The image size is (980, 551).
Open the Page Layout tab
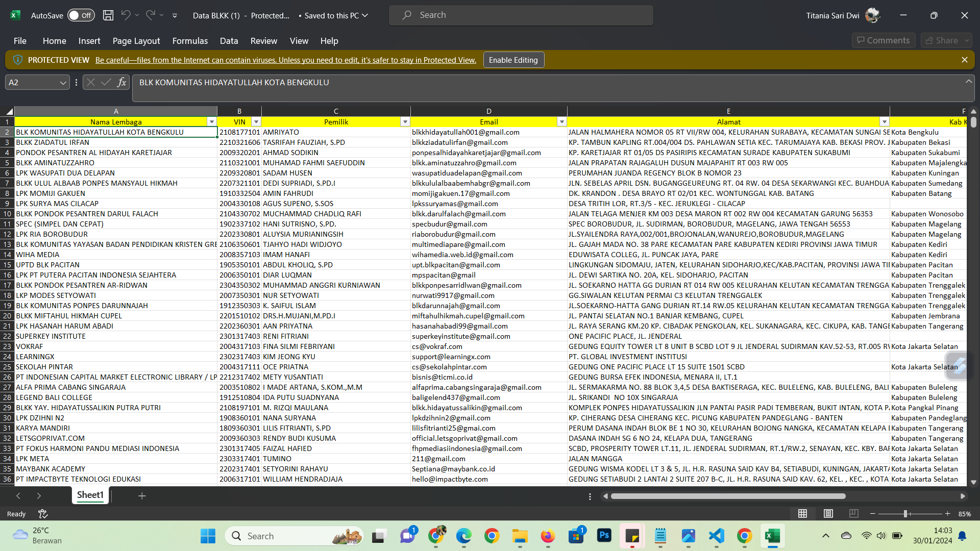click(x=136, y=41)
